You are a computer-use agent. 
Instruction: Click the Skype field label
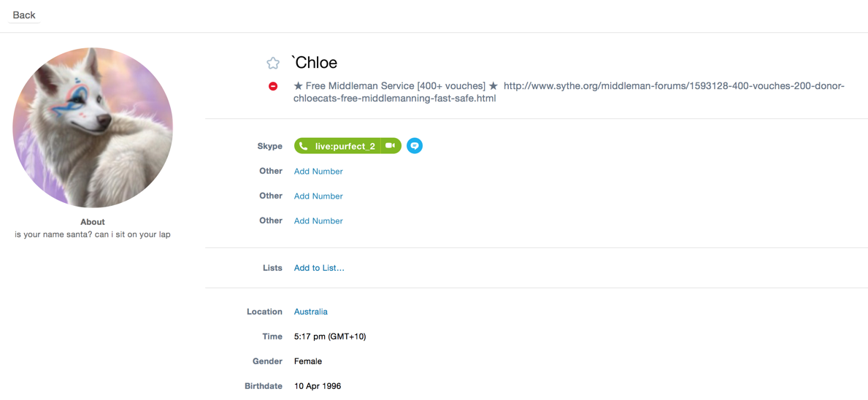point(269,146)
